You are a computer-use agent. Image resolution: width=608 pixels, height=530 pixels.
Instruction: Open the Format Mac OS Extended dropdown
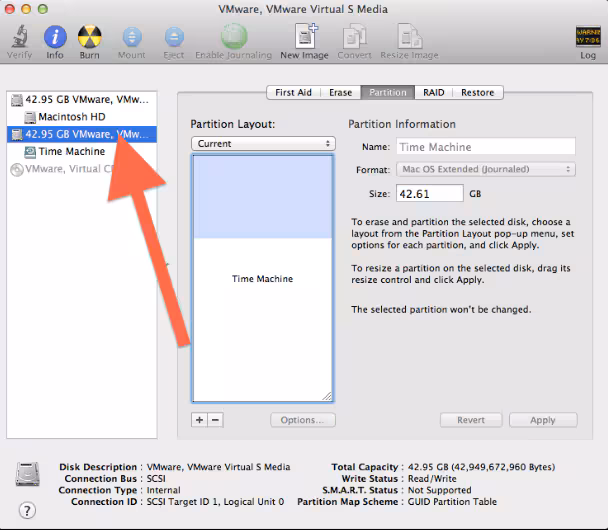click(486, 169)
